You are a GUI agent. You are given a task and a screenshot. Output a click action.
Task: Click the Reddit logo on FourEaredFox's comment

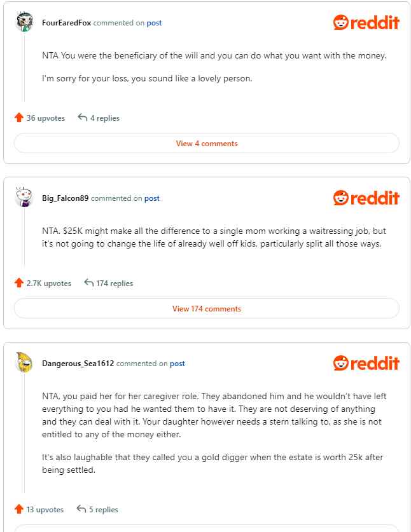(x=366, y=23)
